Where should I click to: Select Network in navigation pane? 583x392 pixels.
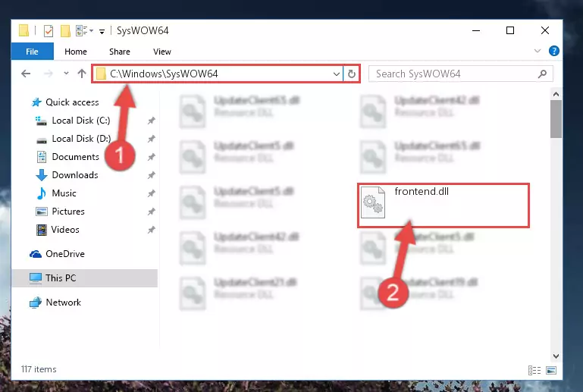[x=63, y=303]
